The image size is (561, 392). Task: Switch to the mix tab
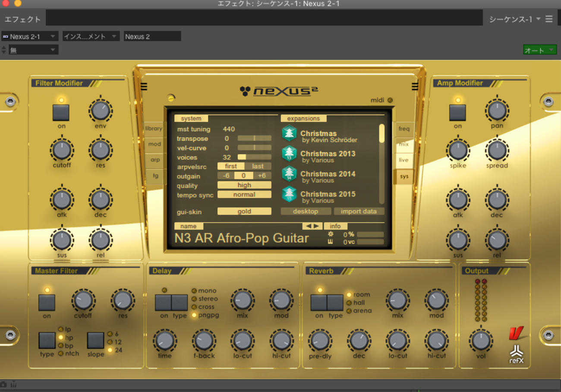(x=404, y=144)
